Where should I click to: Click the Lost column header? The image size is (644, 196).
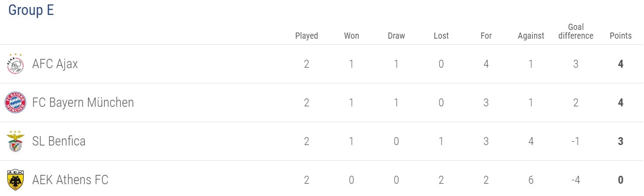pos(441,36)
